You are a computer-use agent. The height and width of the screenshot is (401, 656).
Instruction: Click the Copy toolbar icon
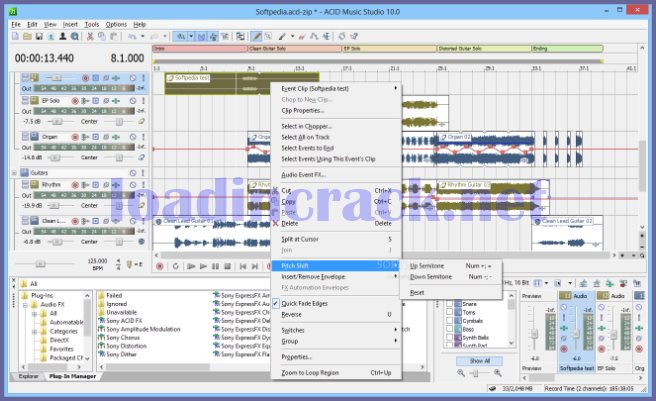(102, 37)
